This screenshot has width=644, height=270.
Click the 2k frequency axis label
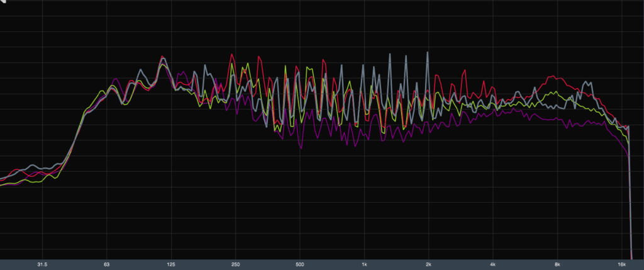pyautogui.click(x=429, y=264)
